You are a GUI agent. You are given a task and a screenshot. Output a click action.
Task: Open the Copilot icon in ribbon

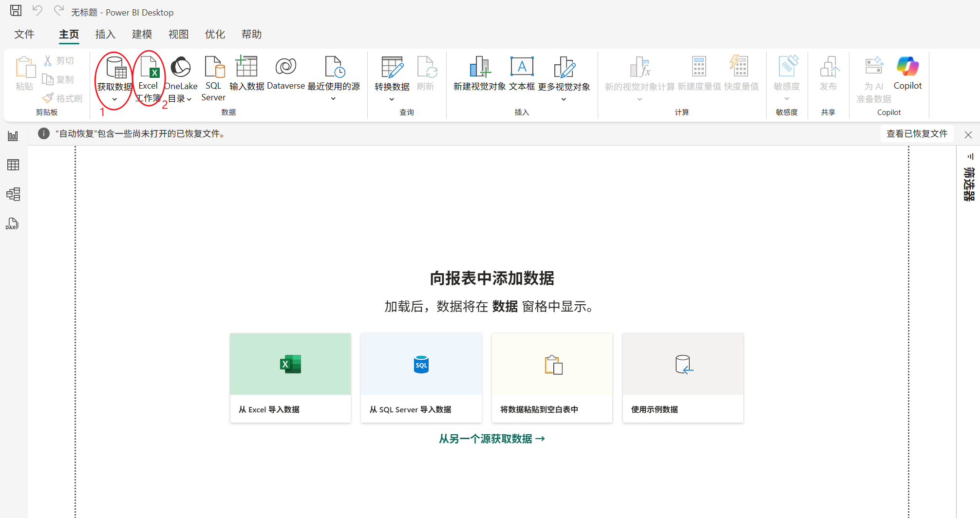pos(908,66)
